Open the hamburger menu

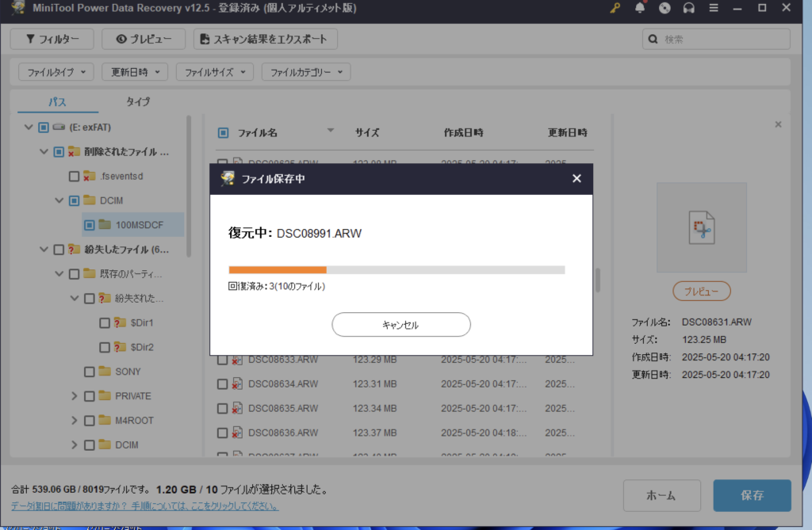coord(714,8)
